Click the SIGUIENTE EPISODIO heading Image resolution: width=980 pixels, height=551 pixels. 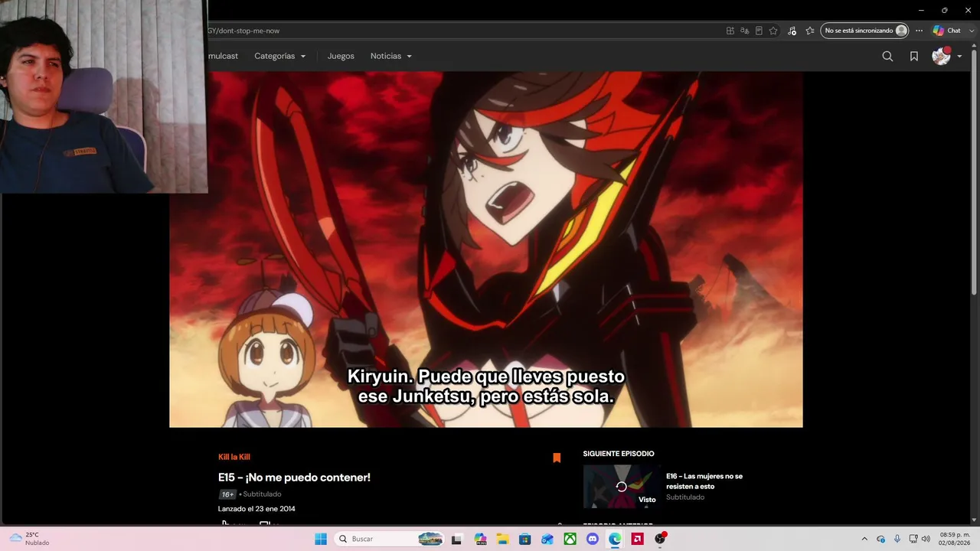pyautogui.click(x=619, y=454)
